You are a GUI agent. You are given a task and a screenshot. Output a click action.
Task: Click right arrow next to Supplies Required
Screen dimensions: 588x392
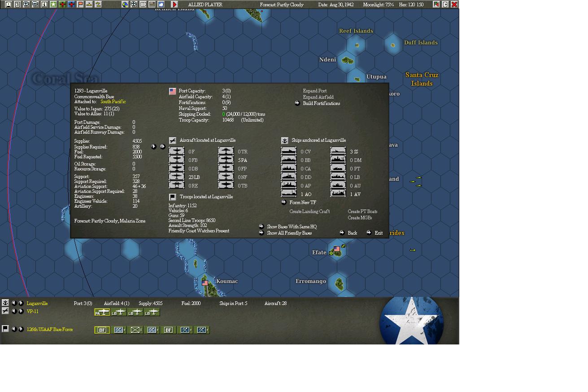(x=154, y=147)
